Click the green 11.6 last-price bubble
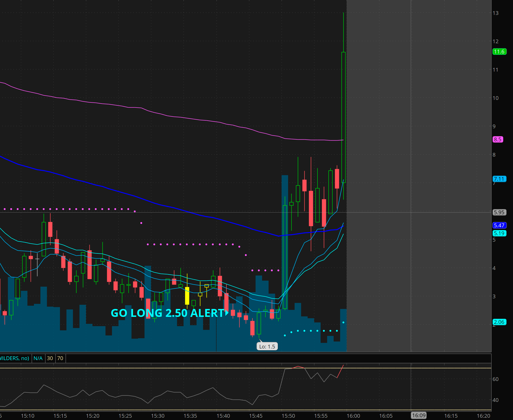513x420 pixels. click(499, 52)
